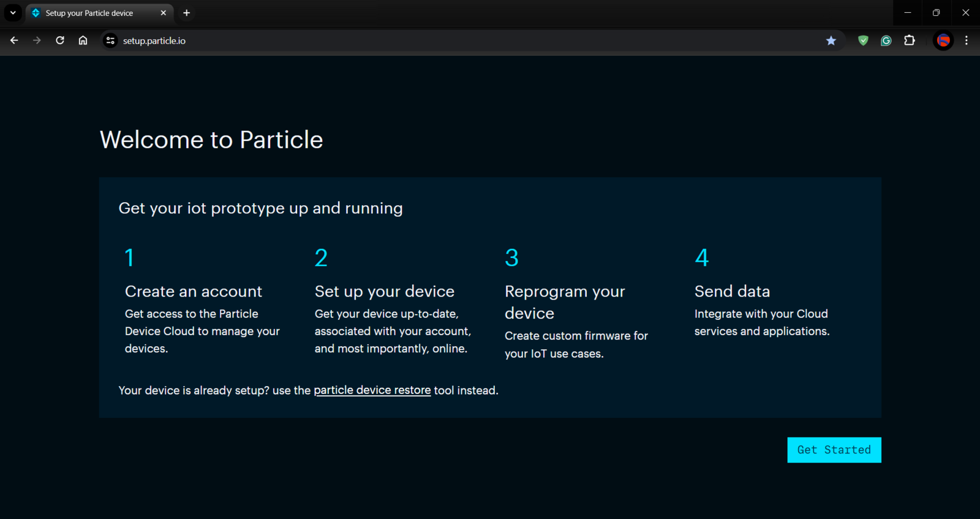Open the green shield extension icon
980x519 pixels.
click(863, 40)
